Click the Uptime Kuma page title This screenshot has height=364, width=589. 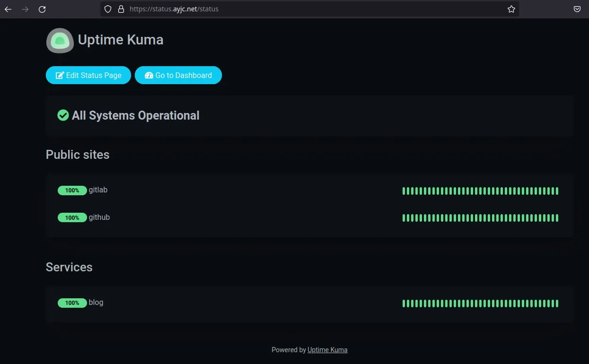click(x=121, y=40)
